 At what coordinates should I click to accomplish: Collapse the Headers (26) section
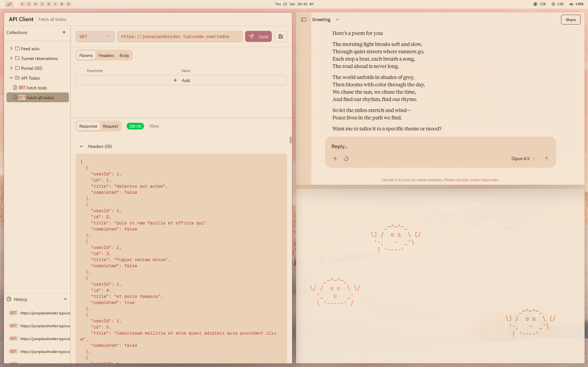tap(81, 146)
